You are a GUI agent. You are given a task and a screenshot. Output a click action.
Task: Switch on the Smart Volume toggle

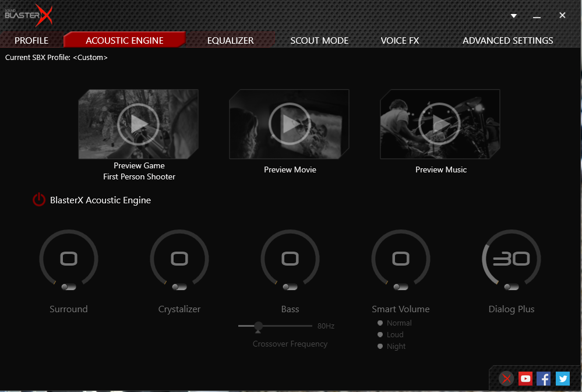coord(401,287)
